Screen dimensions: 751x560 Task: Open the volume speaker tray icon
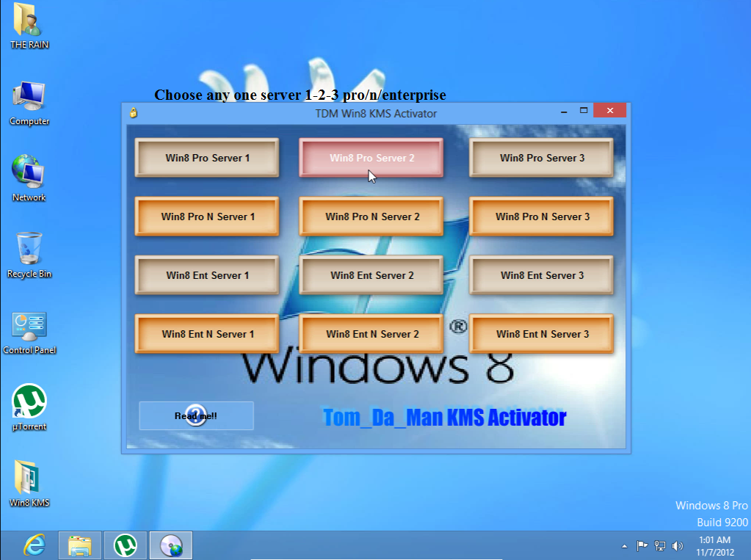(x=678, y=545)
